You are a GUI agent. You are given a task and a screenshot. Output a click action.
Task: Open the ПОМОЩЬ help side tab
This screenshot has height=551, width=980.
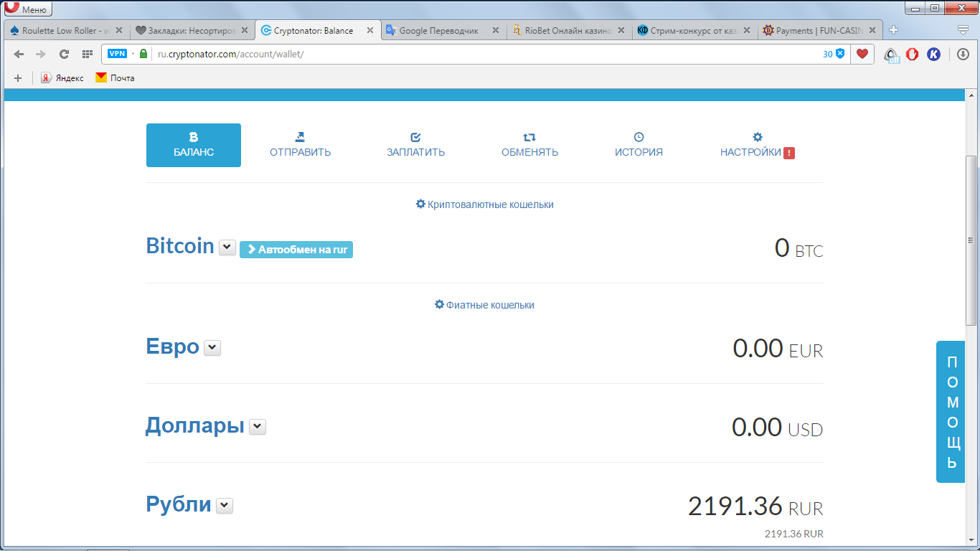click(x=951, y=412)
